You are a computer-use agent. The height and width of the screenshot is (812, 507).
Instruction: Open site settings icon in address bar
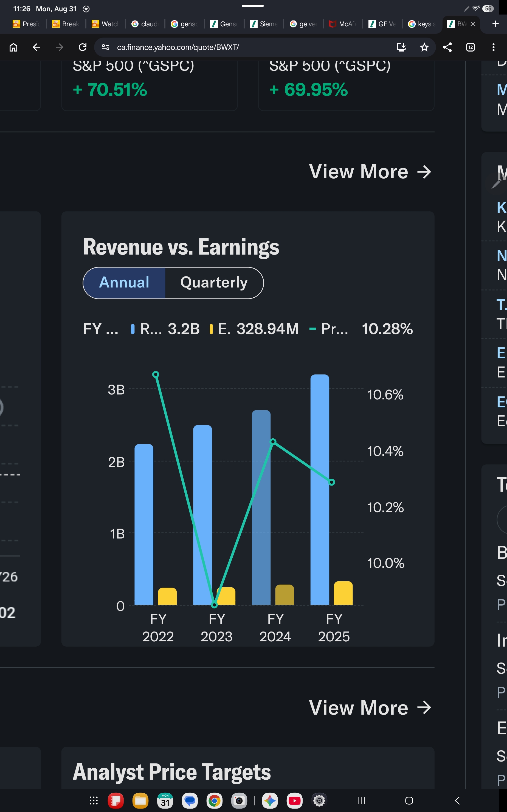click(106, 47)
